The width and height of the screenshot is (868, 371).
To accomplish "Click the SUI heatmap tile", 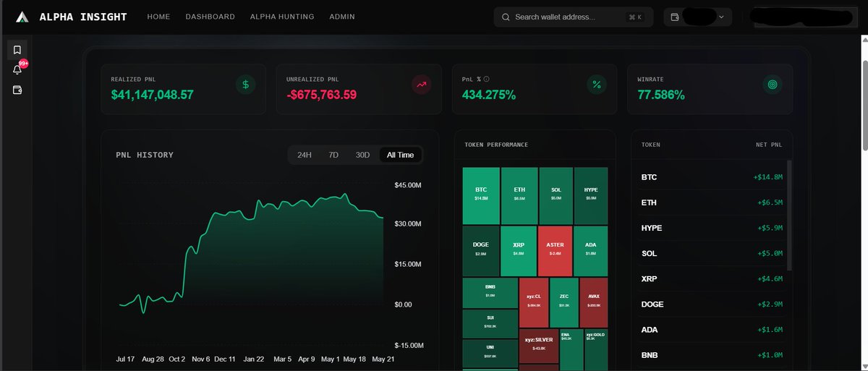I will coord(490,323).
